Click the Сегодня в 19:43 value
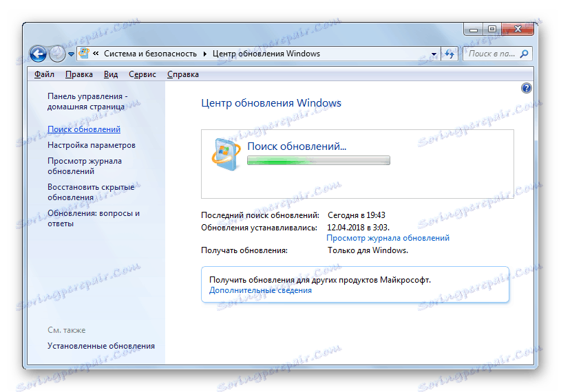 (x=357, y=215)
